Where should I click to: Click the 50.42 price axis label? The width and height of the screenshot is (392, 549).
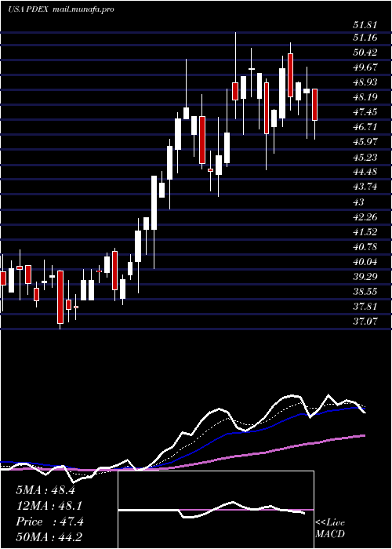[x=365, y=53]
